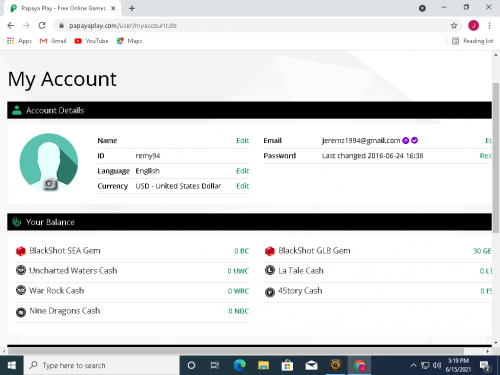The height and width of the screenshot is (375, 500).
Task: Bookmark this page with the star
Action: 454,25
